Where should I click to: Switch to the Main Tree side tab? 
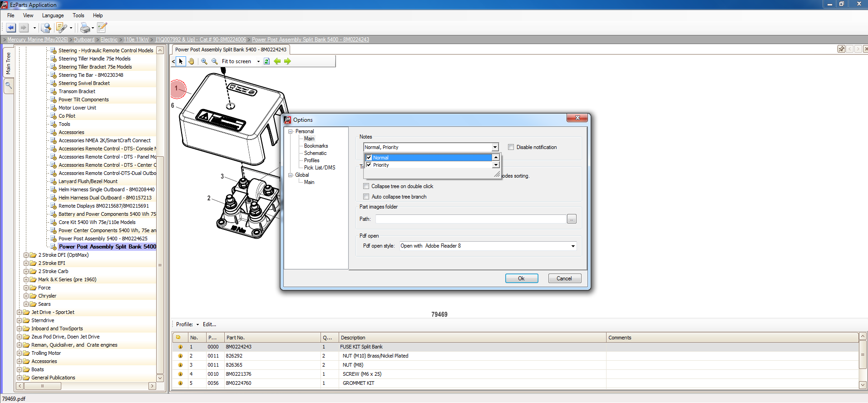coord(8,63)
